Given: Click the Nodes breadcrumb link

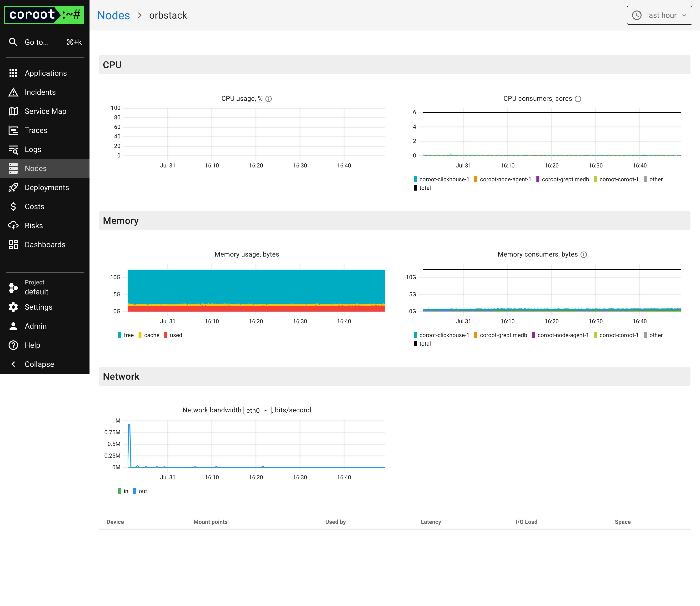Looking at the screenshot, I should tap(114, 15).
